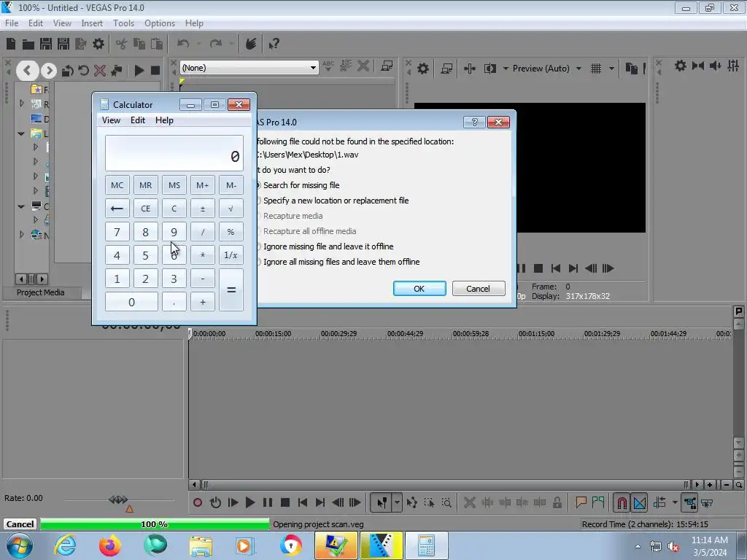Click Pause in the timeline transport bar
Screen dimensions: 747x560
(268, 502)
